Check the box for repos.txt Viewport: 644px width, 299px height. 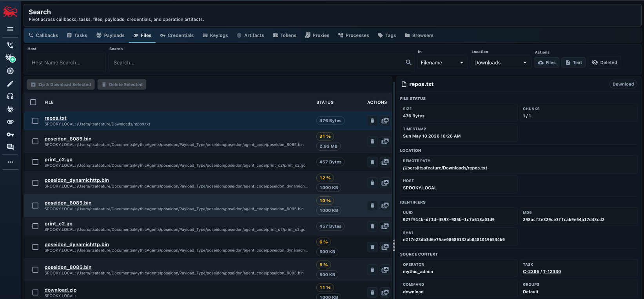35,121
